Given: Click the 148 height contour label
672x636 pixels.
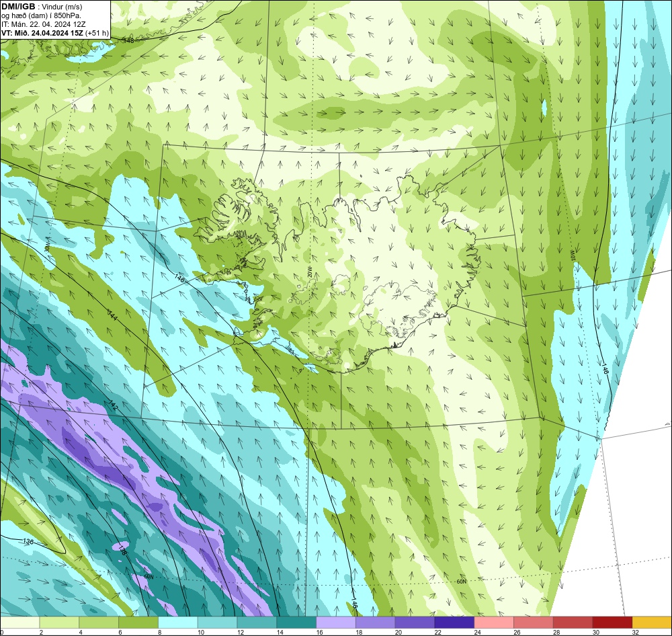Looking at the screenshot, I should [128, 40].
